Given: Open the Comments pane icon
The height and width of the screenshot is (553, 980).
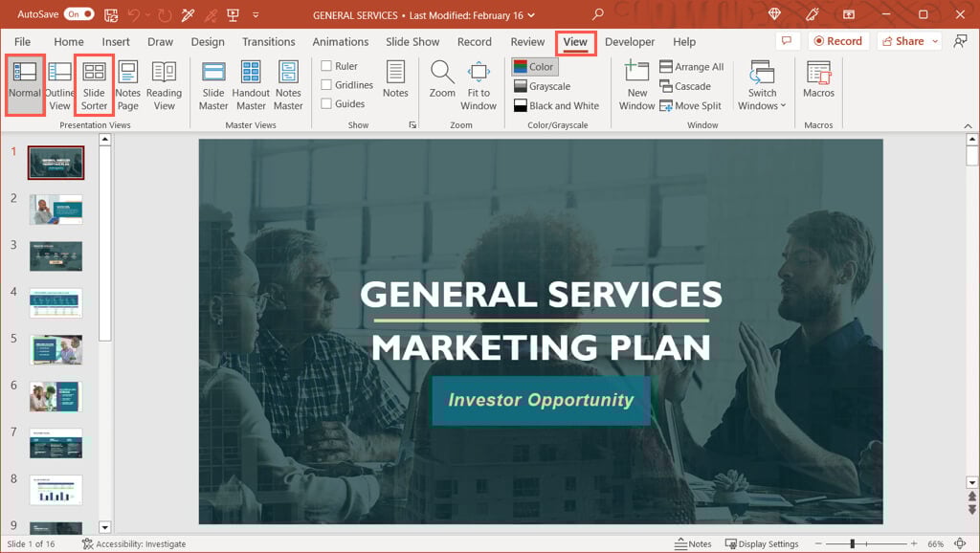Looking at the screenshot, I should [x=787, y=41].
